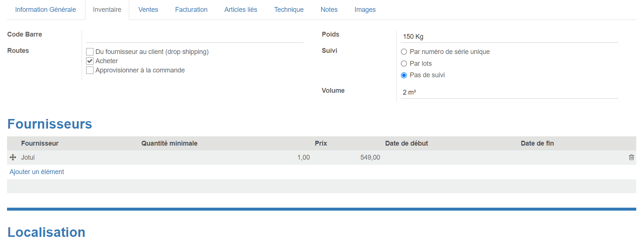Click Ajouter un élément link
The image size is (644, 245).
[x=37, y=172]
